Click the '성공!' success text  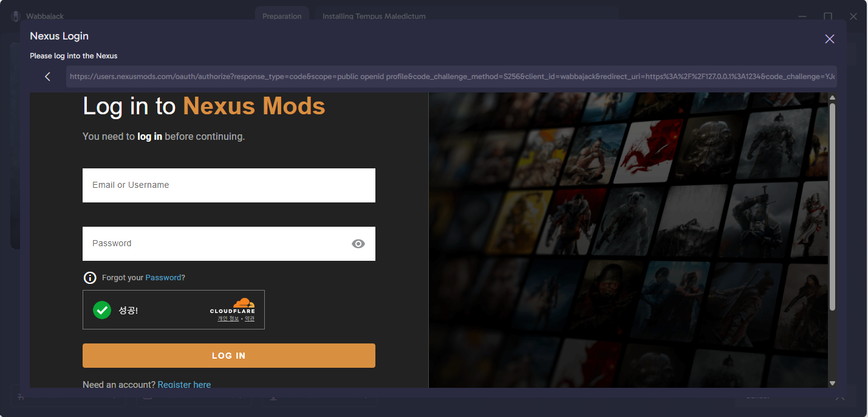128,311
